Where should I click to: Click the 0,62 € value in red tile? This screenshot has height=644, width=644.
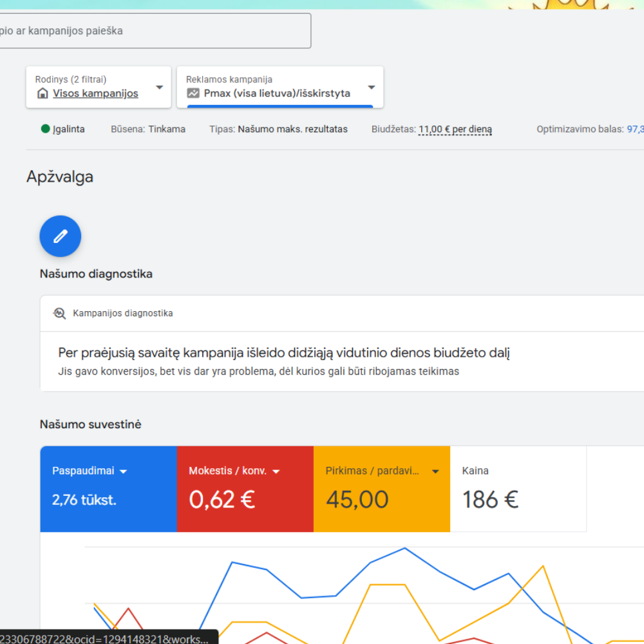point(222,500)
